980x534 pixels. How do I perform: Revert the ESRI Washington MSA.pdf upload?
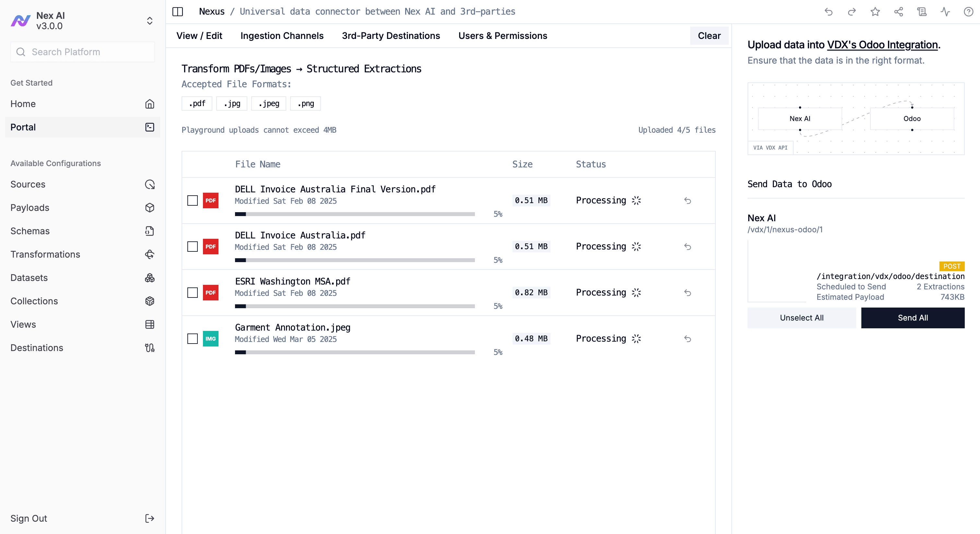[x=688, y=293]
